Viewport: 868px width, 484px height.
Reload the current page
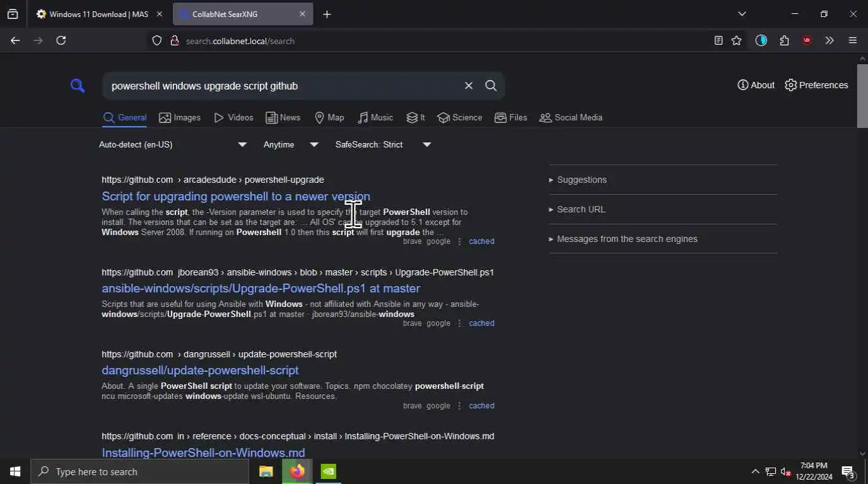[61, 40]
